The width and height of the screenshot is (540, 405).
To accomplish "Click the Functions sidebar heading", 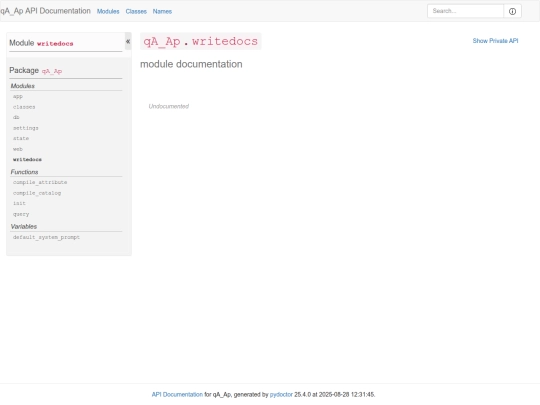I will tap(24, 172).
